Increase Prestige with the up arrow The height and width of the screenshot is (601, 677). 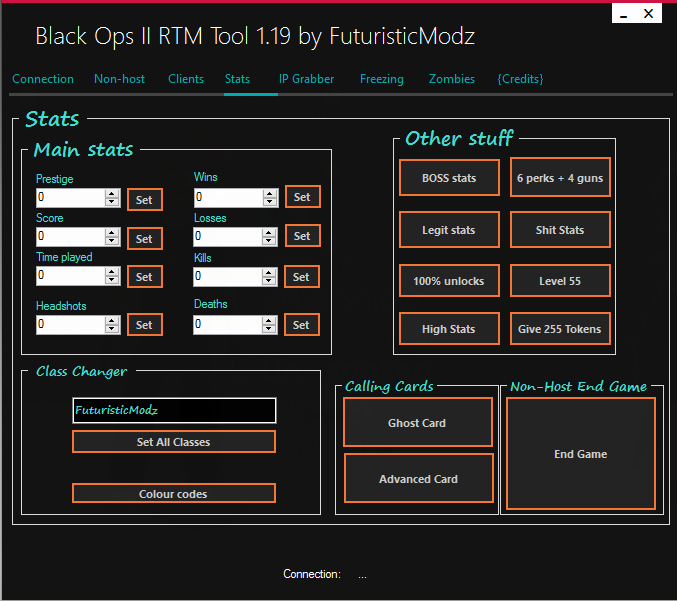point(112,193)
